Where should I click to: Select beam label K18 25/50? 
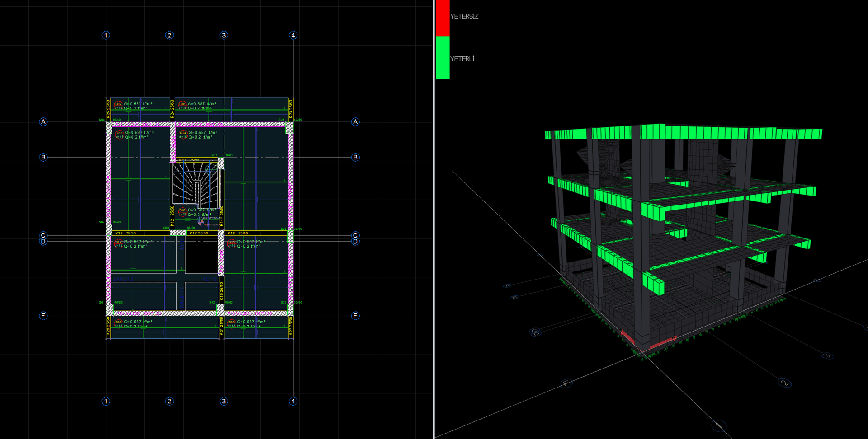pos(238,234)
